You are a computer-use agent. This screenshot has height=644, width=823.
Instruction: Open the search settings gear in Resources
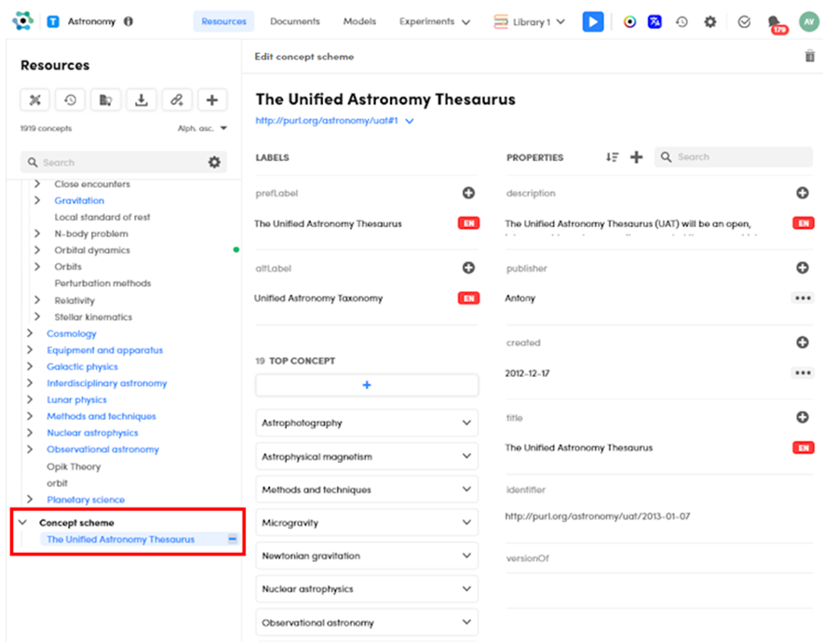click(214, 162)
